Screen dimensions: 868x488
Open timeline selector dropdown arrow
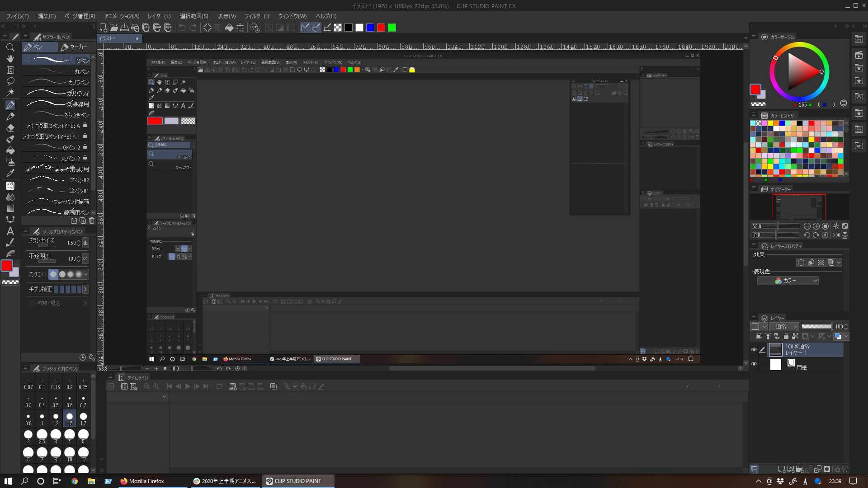[x=164, y=396]
